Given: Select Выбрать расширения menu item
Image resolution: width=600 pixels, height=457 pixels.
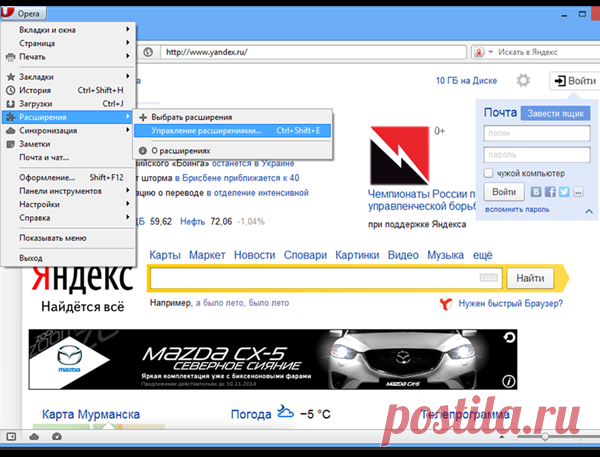Looking at the screenshot, I should point(232,117).
